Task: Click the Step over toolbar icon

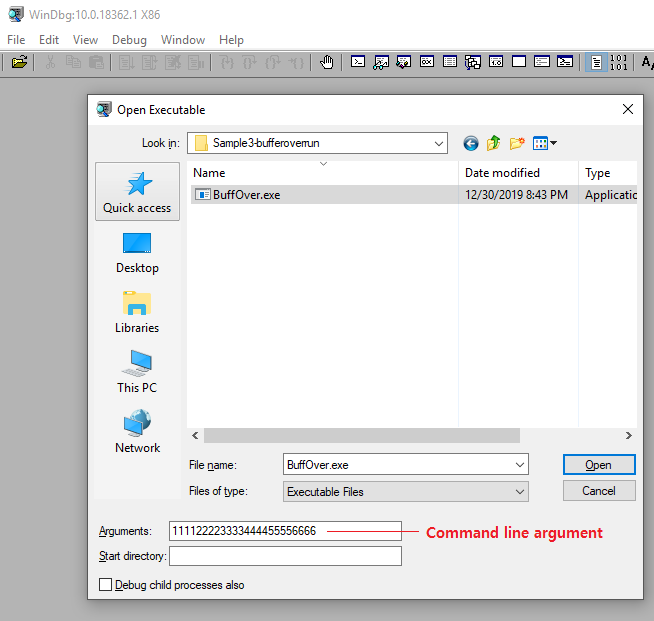Action: [x=249, y=62]
